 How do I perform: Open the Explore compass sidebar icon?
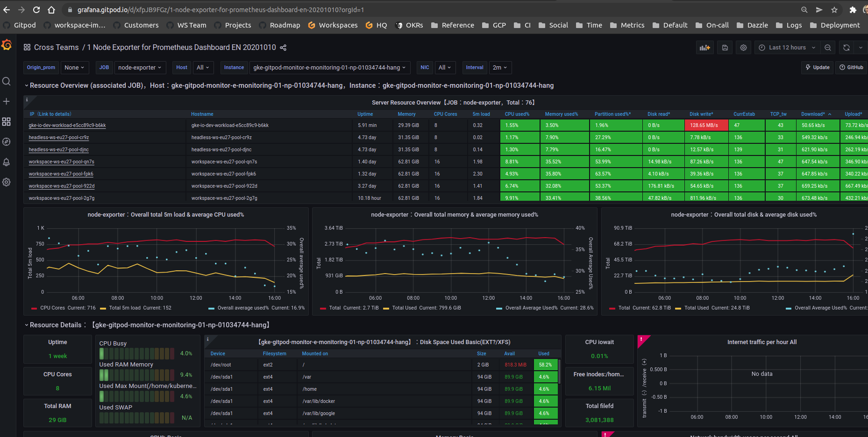(7, 141)
